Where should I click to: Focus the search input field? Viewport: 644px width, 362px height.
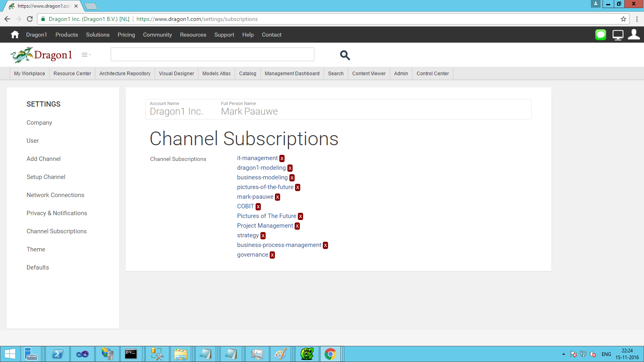[213, 54]
